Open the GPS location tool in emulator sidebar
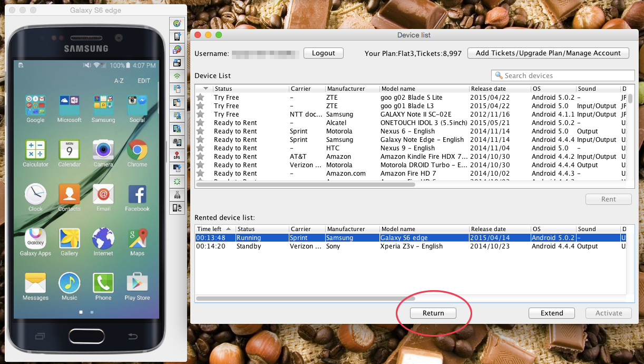 tap(177, 155)
